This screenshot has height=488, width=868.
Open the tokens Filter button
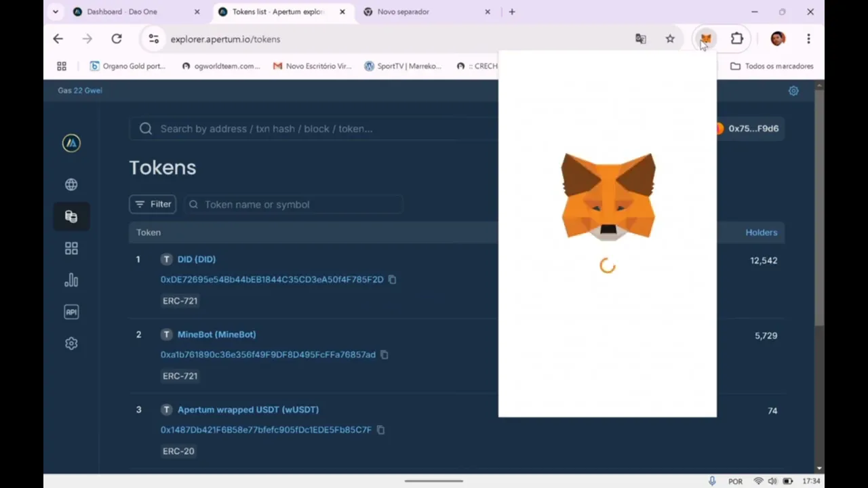click(153, 204)
